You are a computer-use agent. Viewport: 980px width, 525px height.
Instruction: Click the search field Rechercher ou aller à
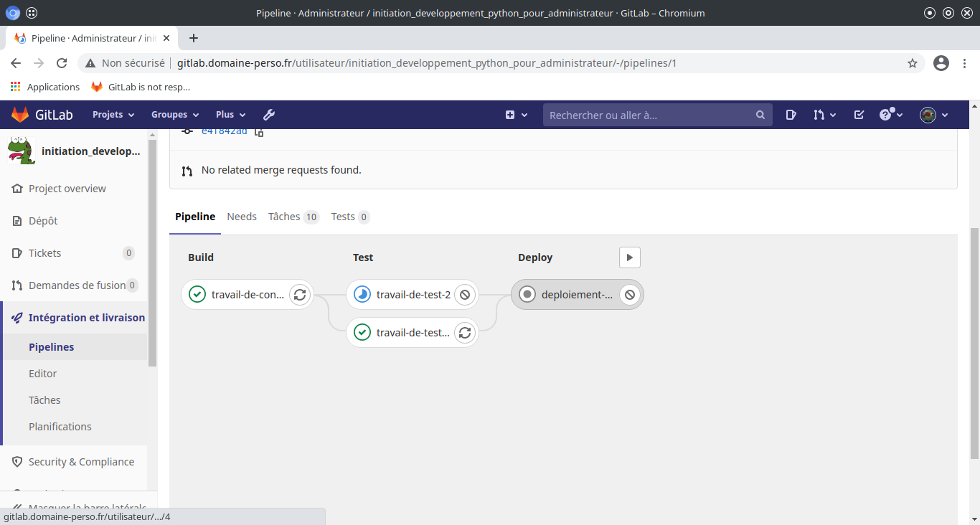(649, 115)
